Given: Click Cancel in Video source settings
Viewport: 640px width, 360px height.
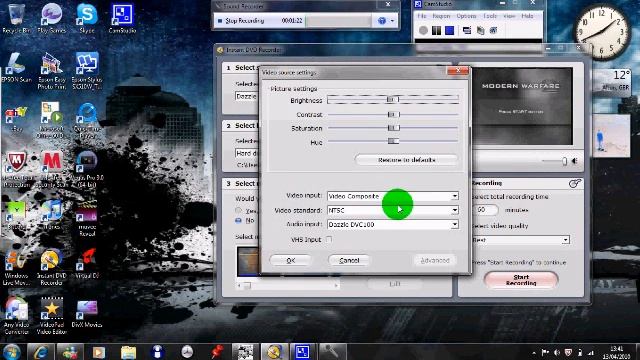Looking at the screenshot, I should [349, 260].
